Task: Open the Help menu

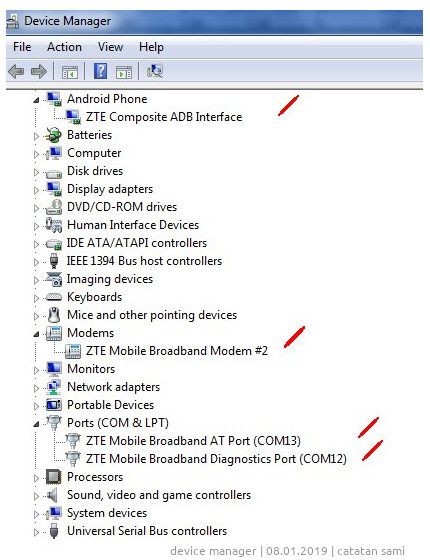Action: click(151, 47)
